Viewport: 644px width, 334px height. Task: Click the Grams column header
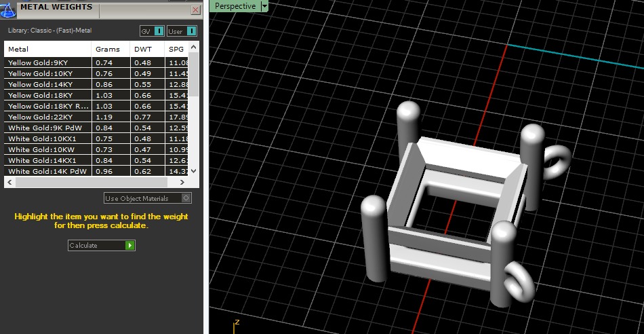coord(110,49)
